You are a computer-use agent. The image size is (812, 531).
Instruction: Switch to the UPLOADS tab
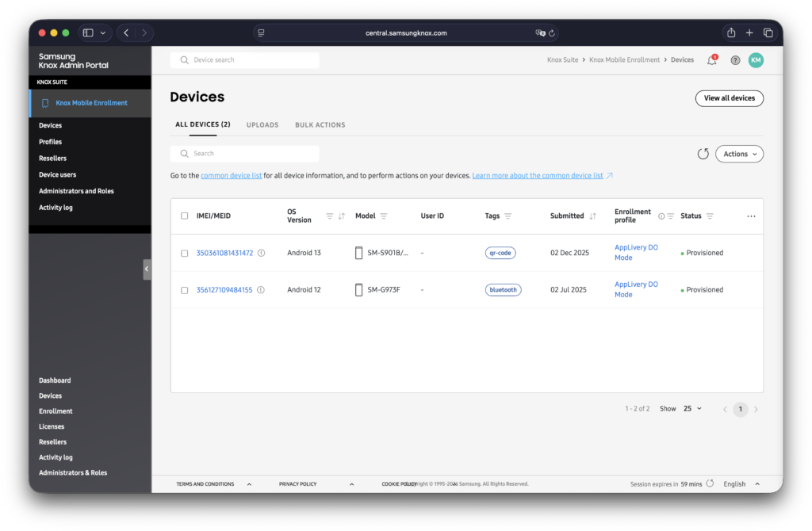click(x=262, y=124)
